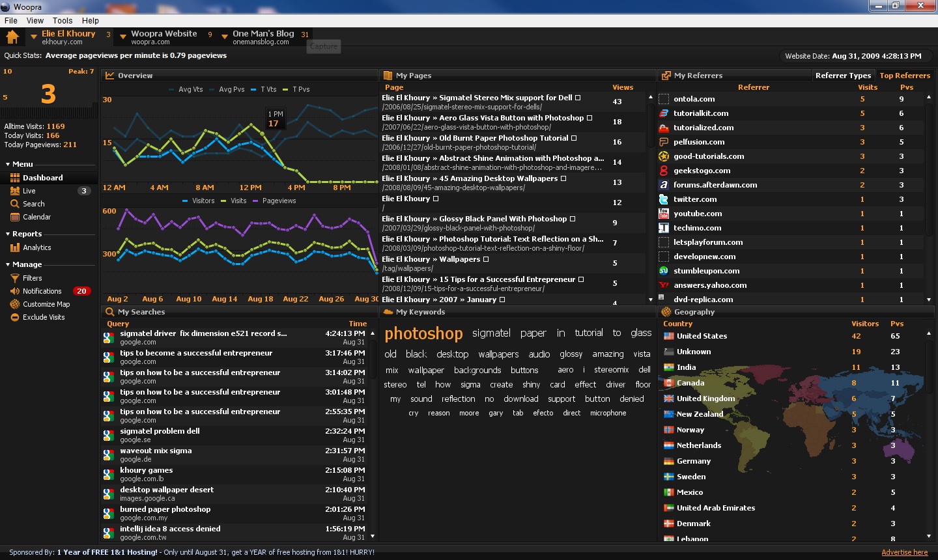Open the Help menu
The height and width of the screenshot is (560, 938).
coord(91,21)
